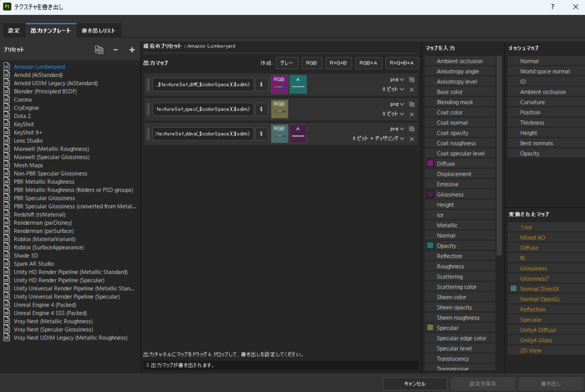This screenshot has width=585, height=392.
Task: Click copy icon of ddna output map
Action: pos(411,128)
